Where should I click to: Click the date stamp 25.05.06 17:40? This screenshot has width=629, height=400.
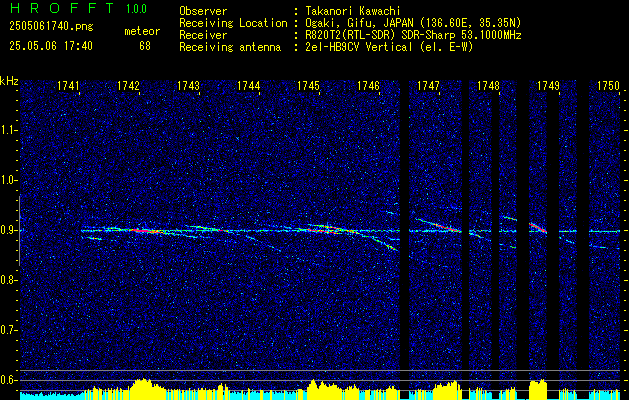point(51,46)
